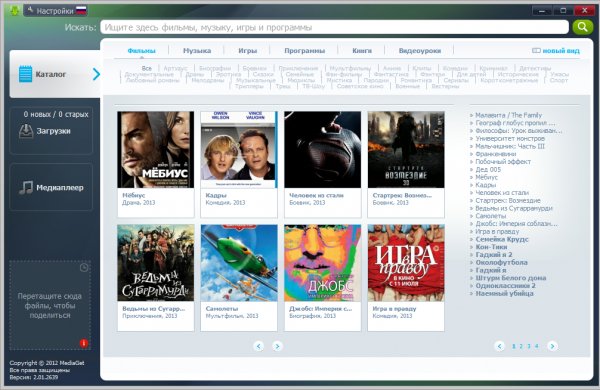The height and width of the screenshot is (390, 600).
Task: Open the Медиаплеер section
Action: (51, 187)
